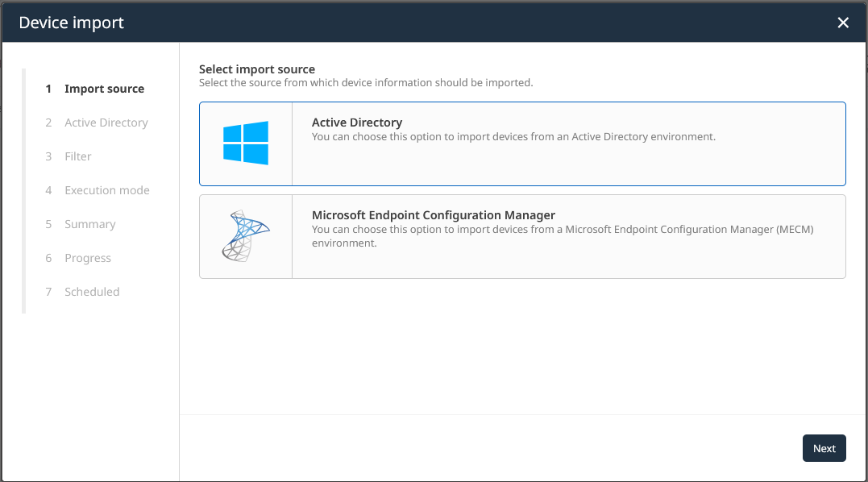Select the Progress step in wizard
Image resolution: width=868 pixels, height=482 pixels.
(88, 258)
